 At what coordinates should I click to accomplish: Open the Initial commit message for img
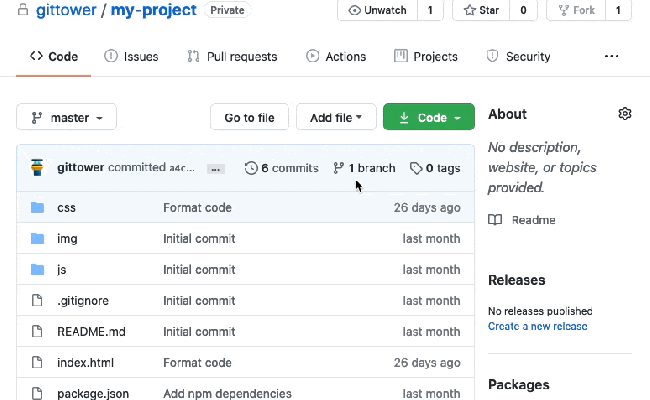tap(199, 239)
